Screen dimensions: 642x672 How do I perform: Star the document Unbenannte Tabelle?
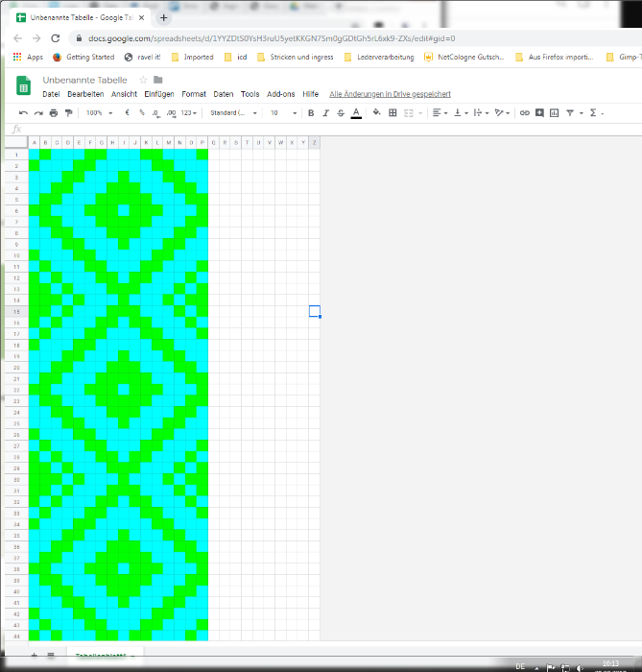pyautogui.click(x=143, y=80)
